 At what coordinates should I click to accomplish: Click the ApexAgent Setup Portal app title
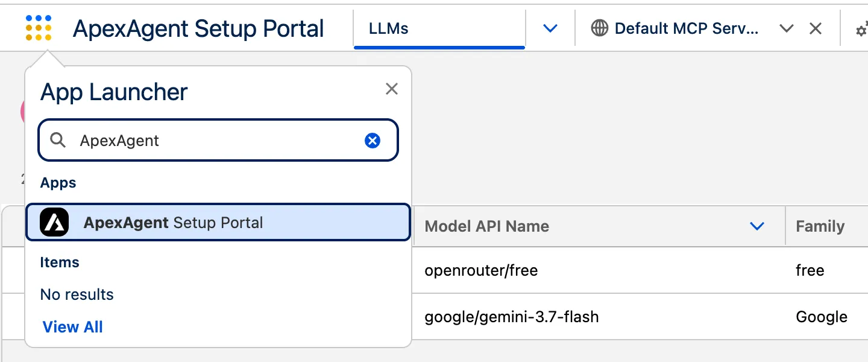click(x=198, y=28)
